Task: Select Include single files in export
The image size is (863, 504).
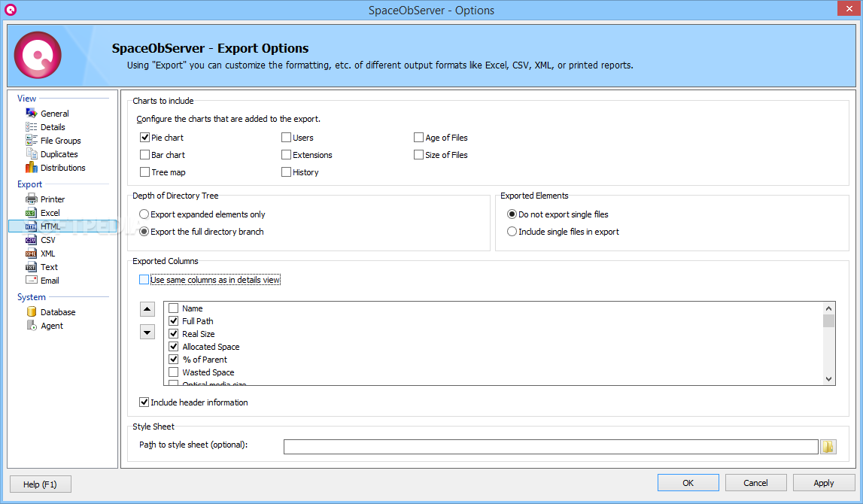Action: (x=512, y=232)
